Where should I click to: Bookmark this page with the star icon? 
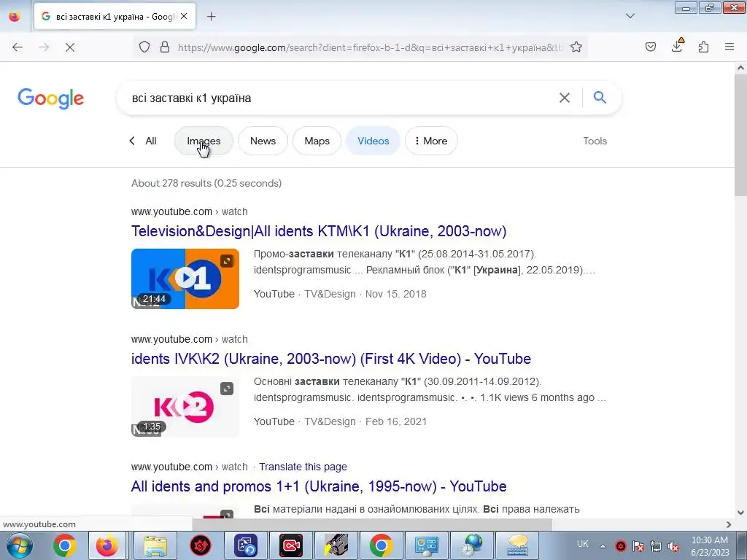coord(576,47)
